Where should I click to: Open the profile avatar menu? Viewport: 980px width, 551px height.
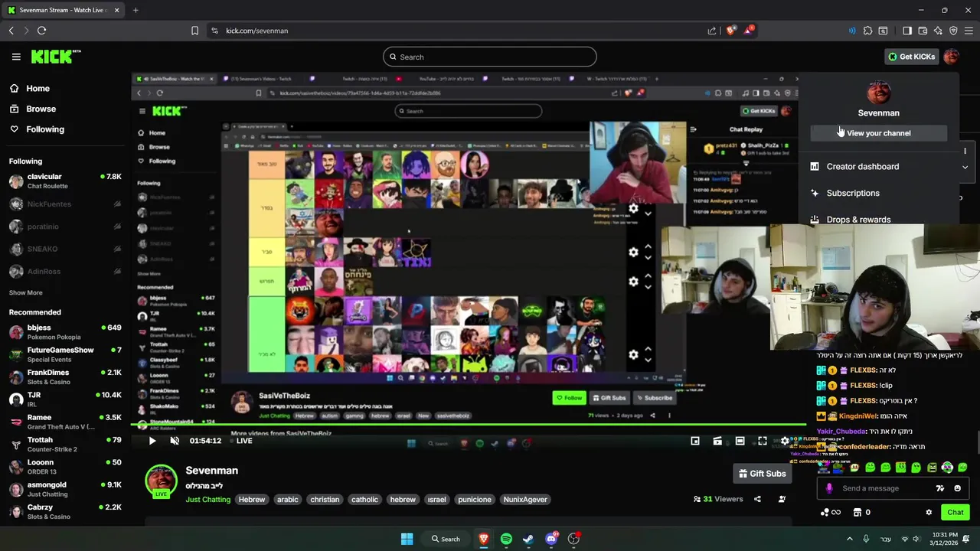951,57
